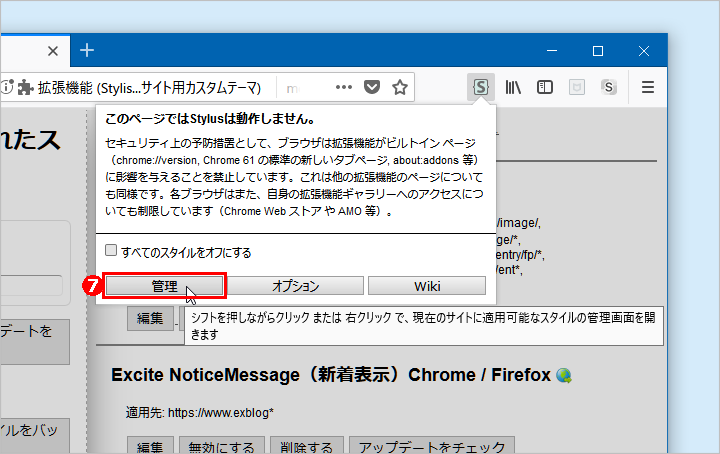This screenshot has width=720, height=454.
Task: Open the Firefox hamburger menu
Action: pos(648,87)
